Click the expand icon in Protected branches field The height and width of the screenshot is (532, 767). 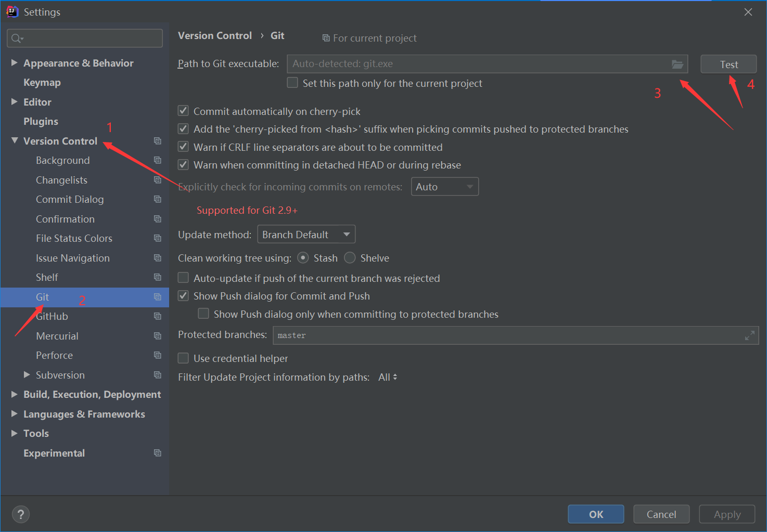tap(749, 335)
